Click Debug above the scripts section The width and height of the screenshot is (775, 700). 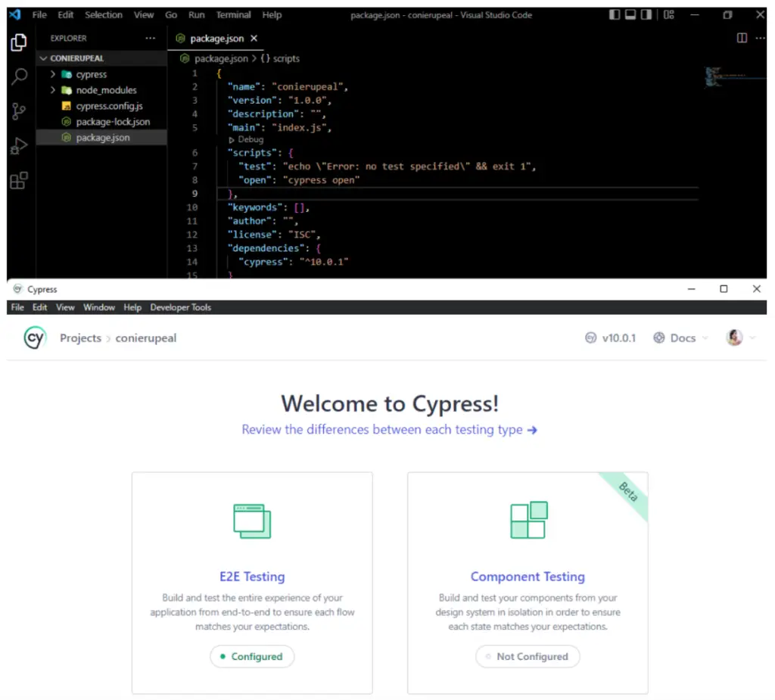250,140
